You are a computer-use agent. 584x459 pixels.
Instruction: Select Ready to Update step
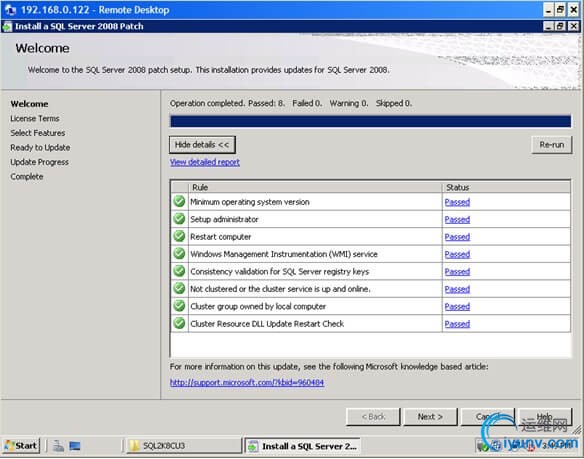click(40, 148)
